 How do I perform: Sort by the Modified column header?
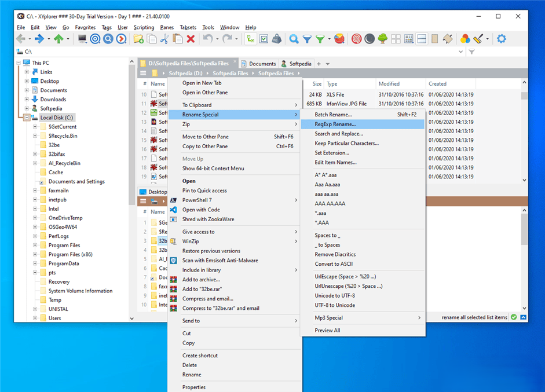pos(401,84)
